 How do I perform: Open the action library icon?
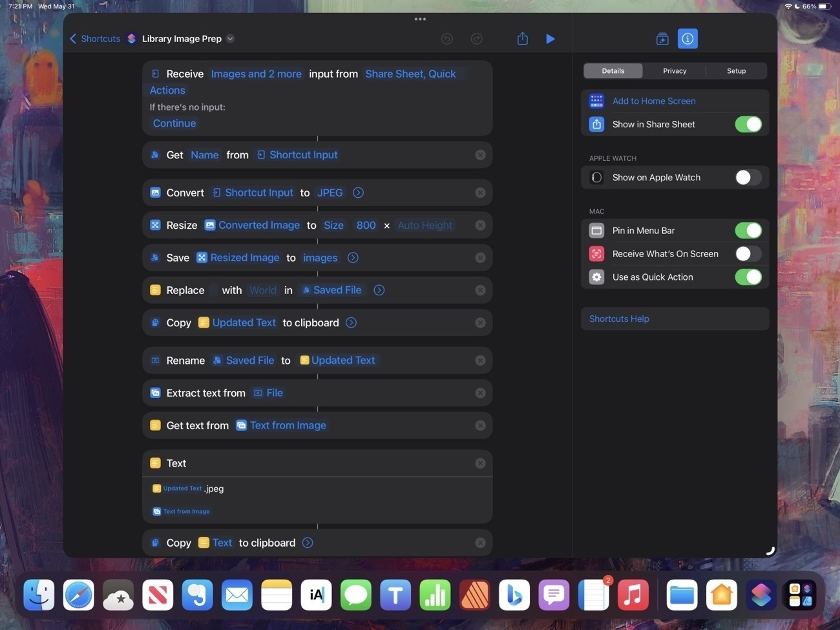(662, 39)
